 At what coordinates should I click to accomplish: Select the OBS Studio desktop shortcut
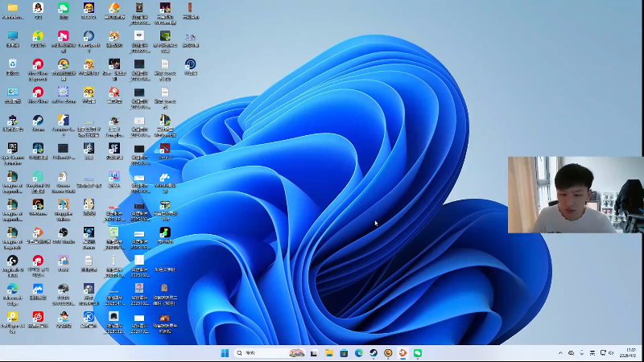[64, 233]
